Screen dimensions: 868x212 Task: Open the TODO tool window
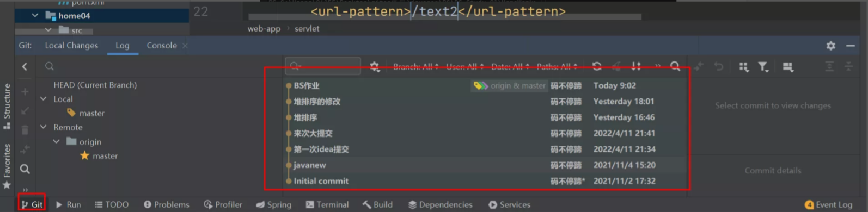(112, 204)
